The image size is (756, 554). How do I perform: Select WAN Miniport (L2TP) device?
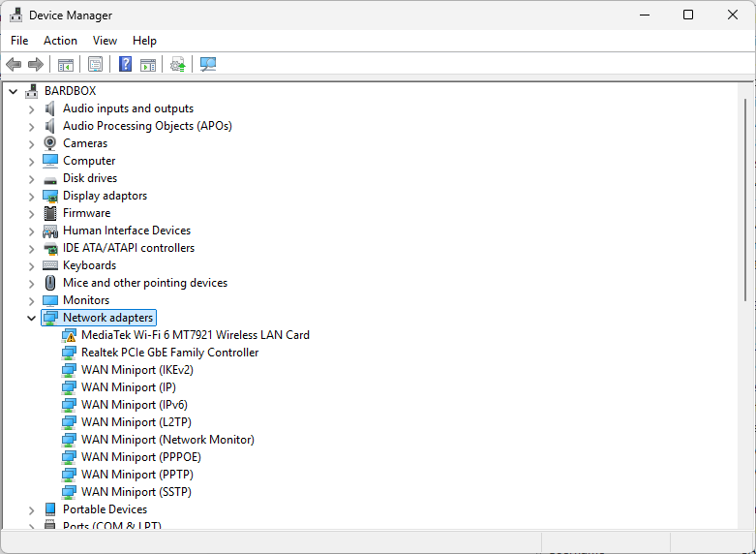point(136,421)
